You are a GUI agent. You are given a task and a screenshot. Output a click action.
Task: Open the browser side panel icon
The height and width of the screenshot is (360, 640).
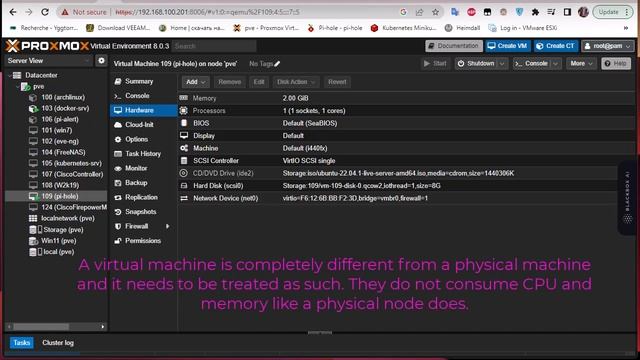pos(567,12)
